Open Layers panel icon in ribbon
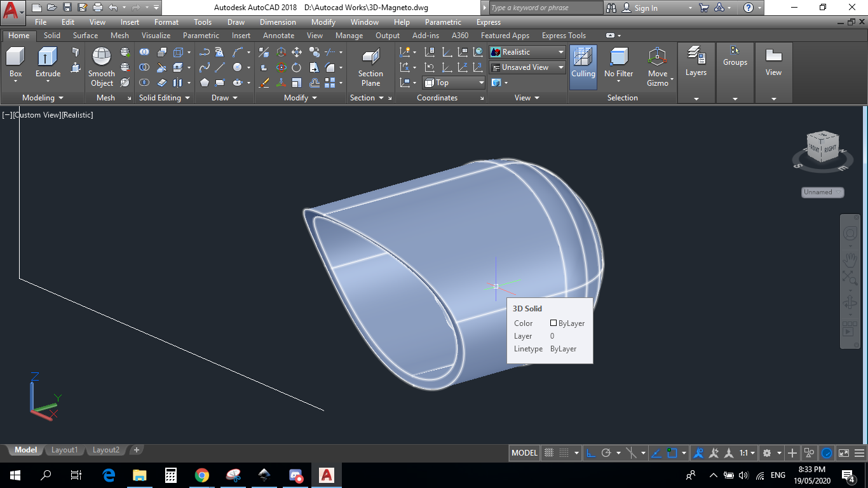868x488 pixels. (696, 62)
